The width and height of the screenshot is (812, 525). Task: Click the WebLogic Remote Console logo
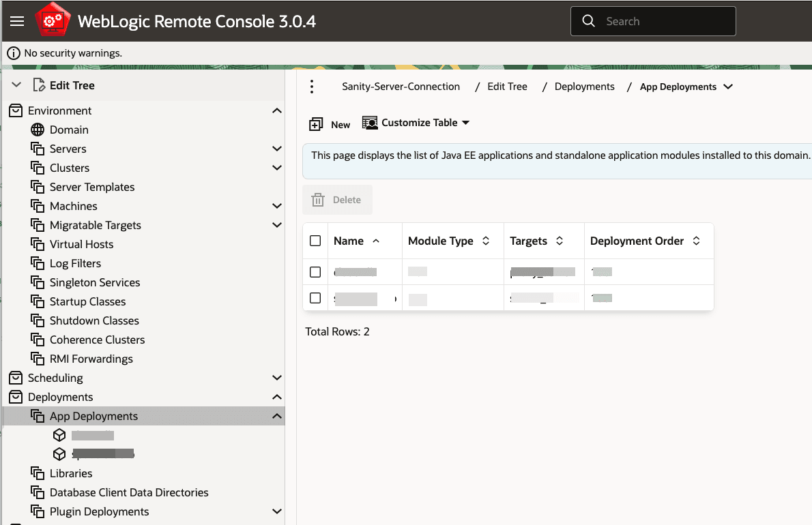tap(53, 20)
